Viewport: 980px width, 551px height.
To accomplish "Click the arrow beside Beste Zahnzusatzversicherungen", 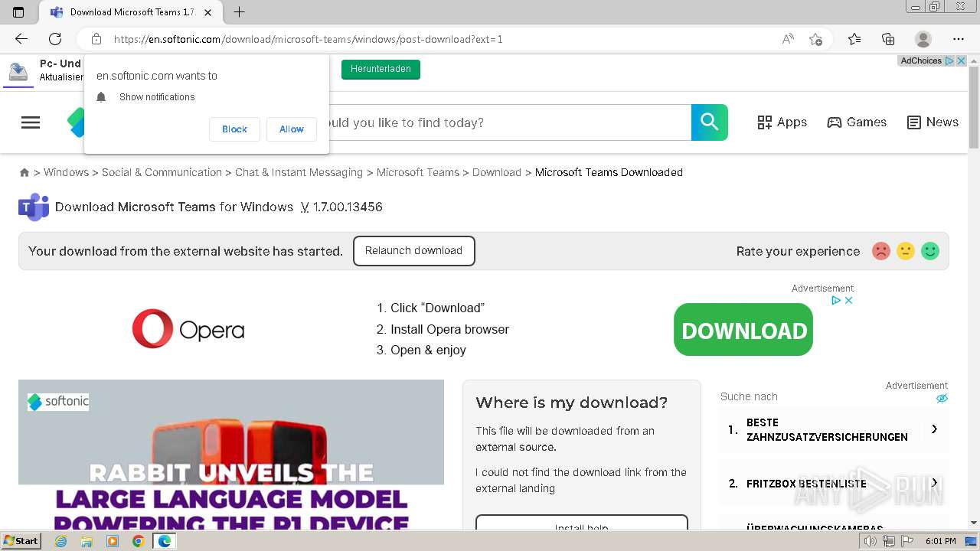I will (x=934, y=429).
